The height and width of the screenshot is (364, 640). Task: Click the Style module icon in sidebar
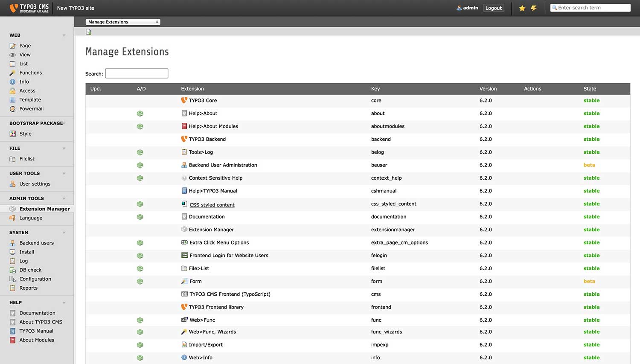(x=13, y=134)
